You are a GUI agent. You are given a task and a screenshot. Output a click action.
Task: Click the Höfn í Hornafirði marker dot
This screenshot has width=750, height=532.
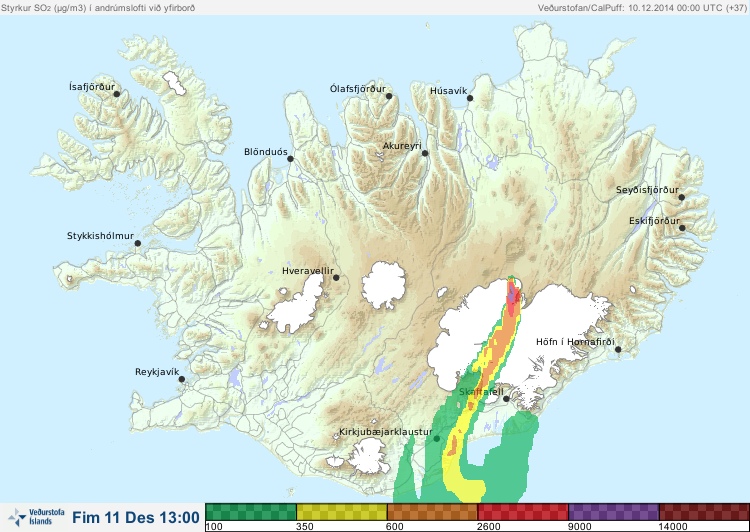tap(618, 350)
